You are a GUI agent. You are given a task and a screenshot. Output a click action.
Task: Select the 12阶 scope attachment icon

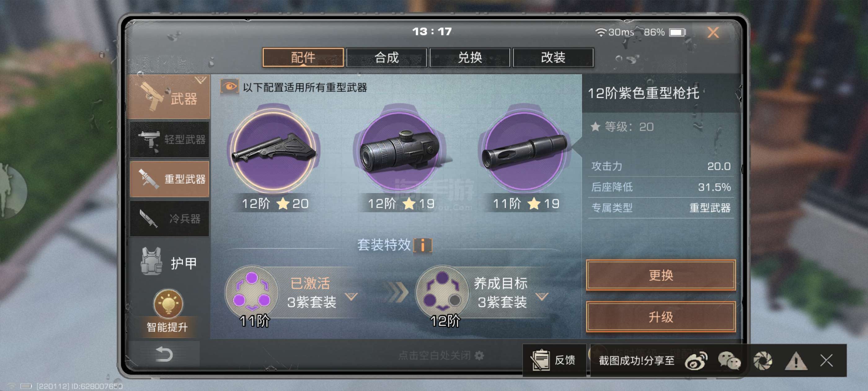point(400,150)
